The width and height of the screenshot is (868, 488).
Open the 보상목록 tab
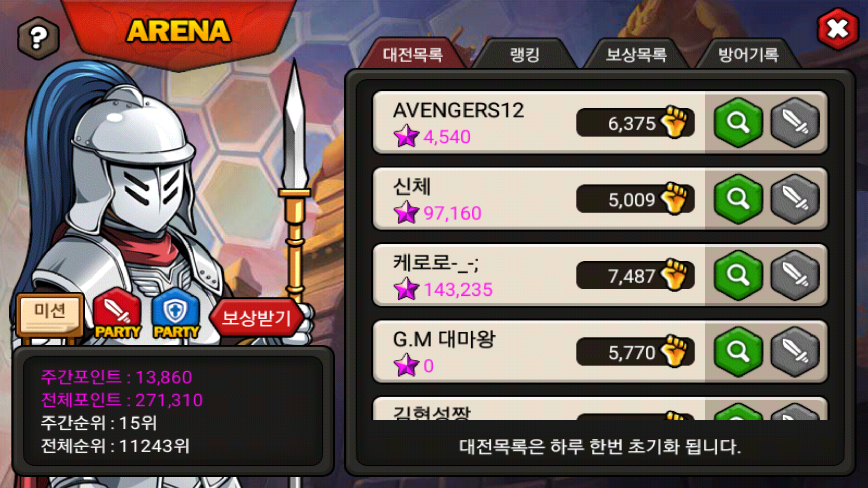point(636,54)
